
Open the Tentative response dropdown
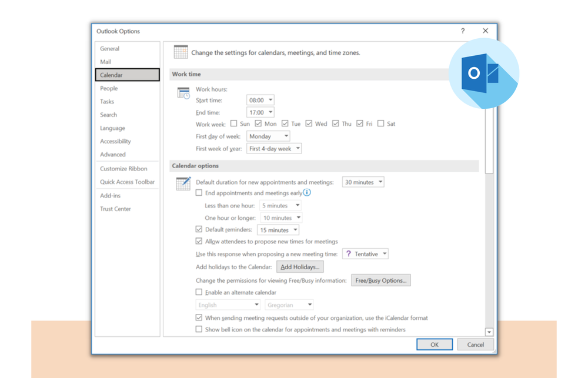click(x=365, y=254)
